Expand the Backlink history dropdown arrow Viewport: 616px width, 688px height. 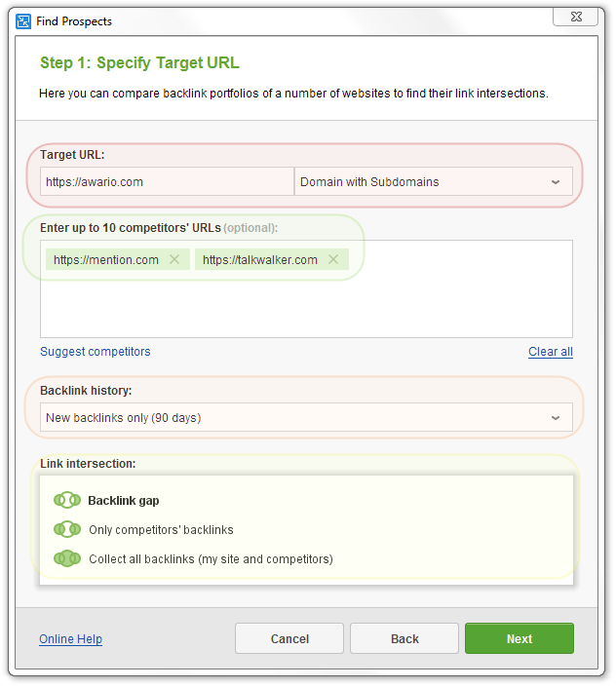click(556, 418)
